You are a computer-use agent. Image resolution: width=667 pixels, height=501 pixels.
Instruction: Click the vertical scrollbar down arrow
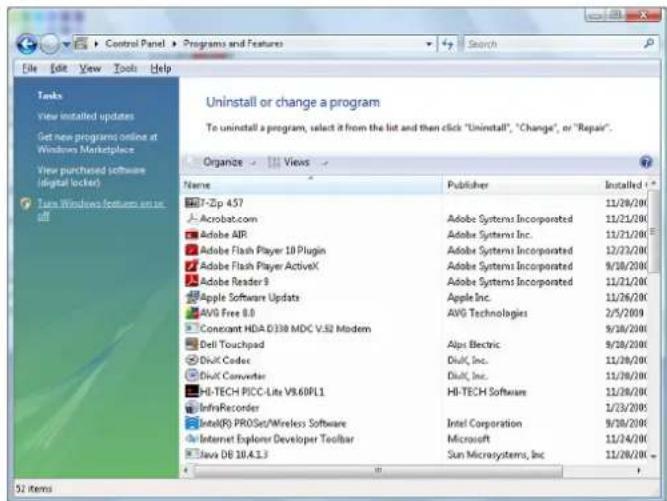pos(653,456)
